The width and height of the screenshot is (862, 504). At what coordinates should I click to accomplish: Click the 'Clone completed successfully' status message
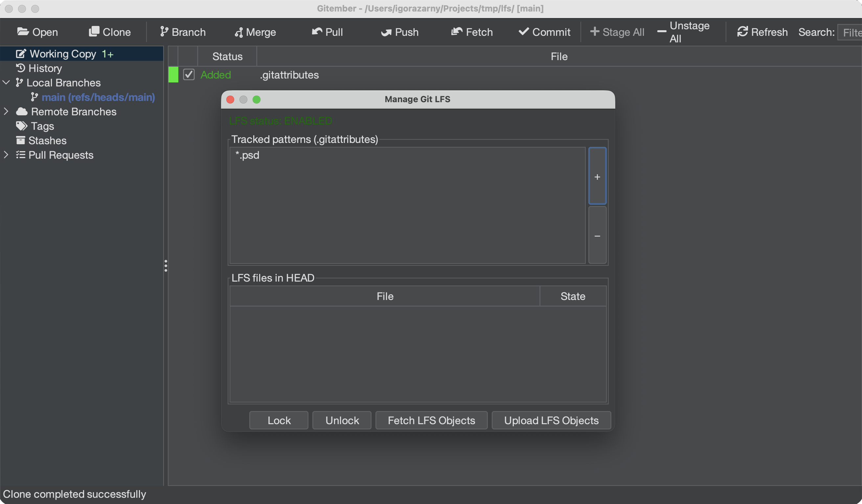click(x=75, y=494)
